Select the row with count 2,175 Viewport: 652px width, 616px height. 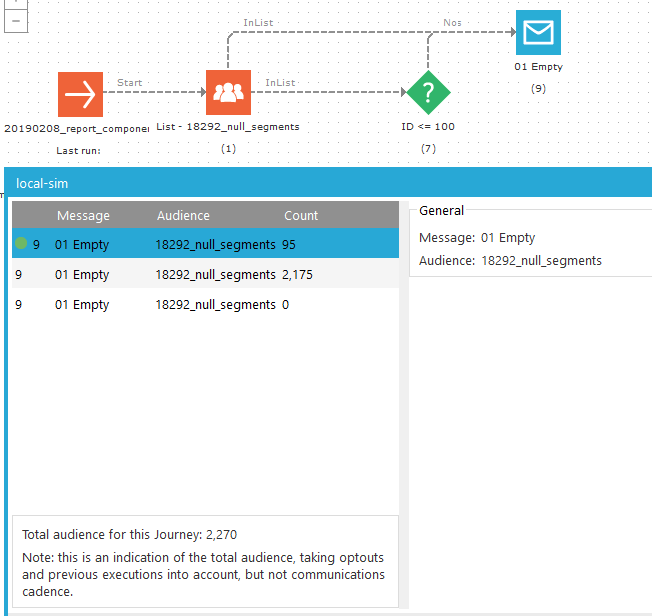(205, 274)
